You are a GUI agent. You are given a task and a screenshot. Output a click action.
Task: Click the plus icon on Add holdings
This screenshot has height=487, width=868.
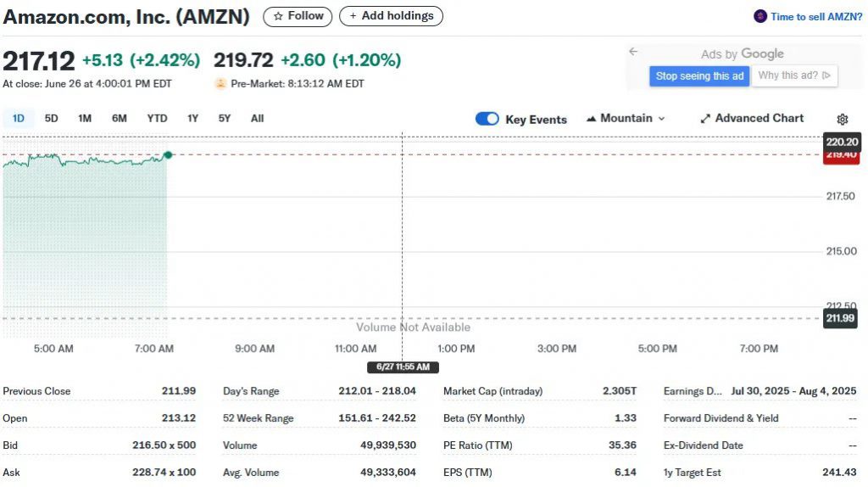[x=353, y=16]
